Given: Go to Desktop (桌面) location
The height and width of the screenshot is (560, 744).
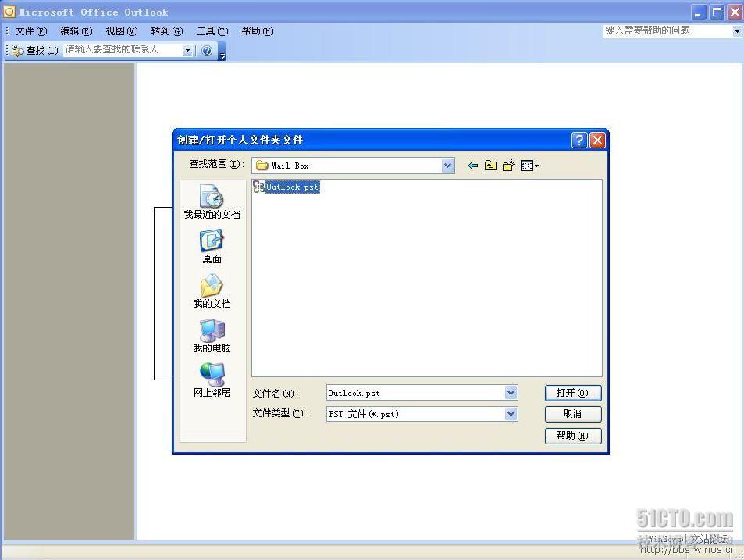Looking at the screenshot, I should coord(212,247).
